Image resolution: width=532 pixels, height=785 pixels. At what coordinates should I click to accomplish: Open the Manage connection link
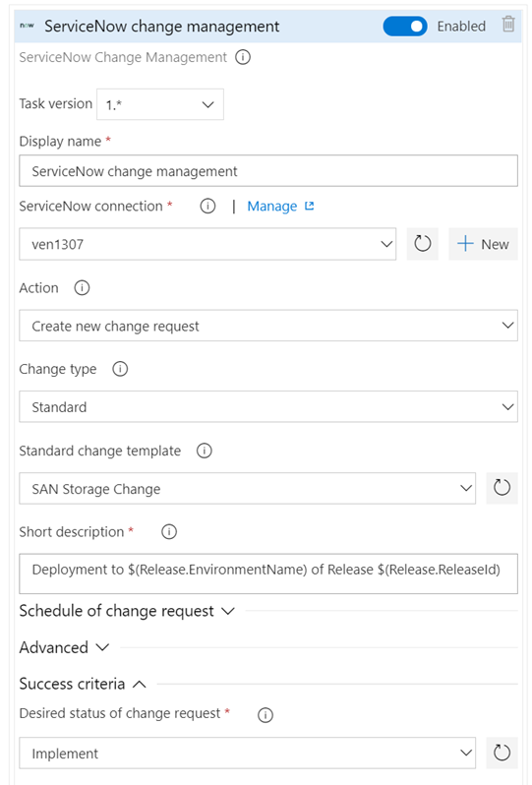[272, 207]
